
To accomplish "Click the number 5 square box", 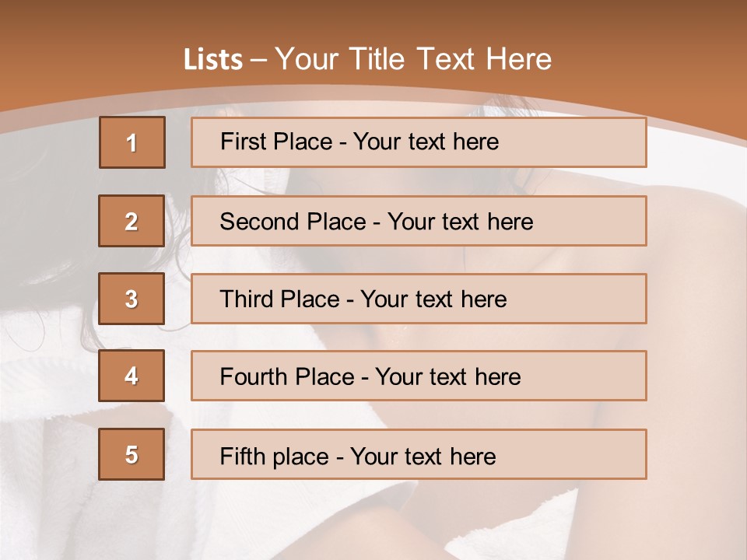I will pos(132,454).
